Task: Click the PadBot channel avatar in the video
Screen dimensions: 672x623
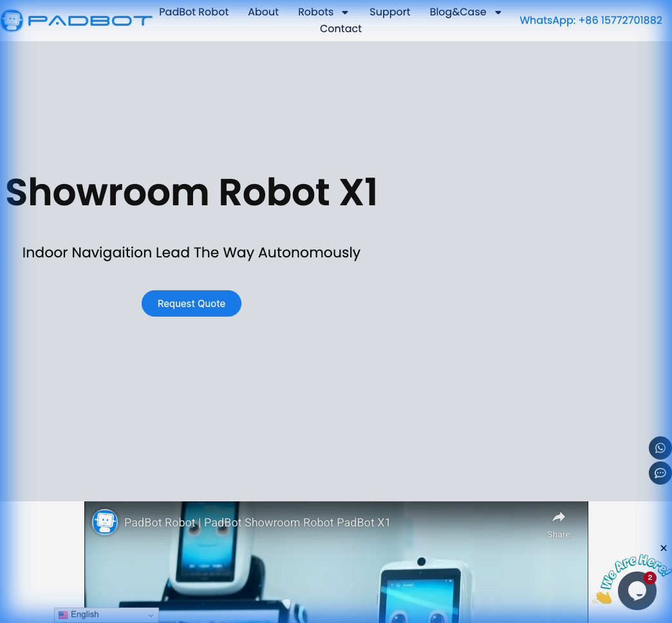Action: [105, 522]
